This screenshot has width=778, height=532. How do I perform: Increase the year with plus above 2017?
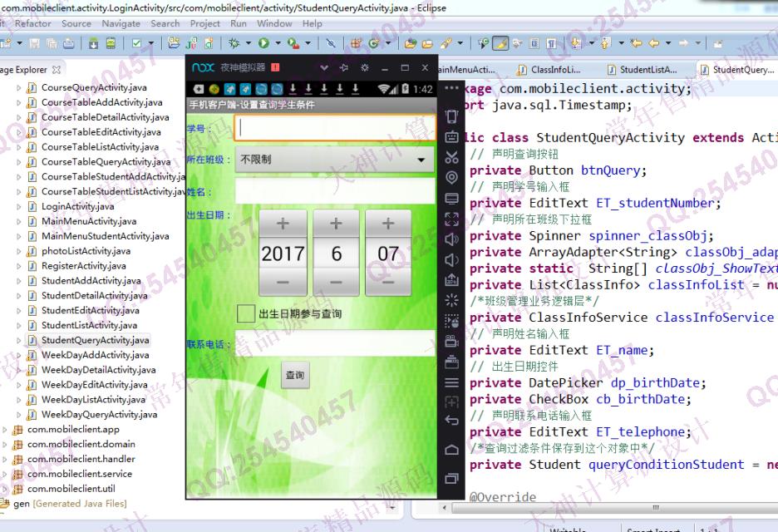pos(283,224)
